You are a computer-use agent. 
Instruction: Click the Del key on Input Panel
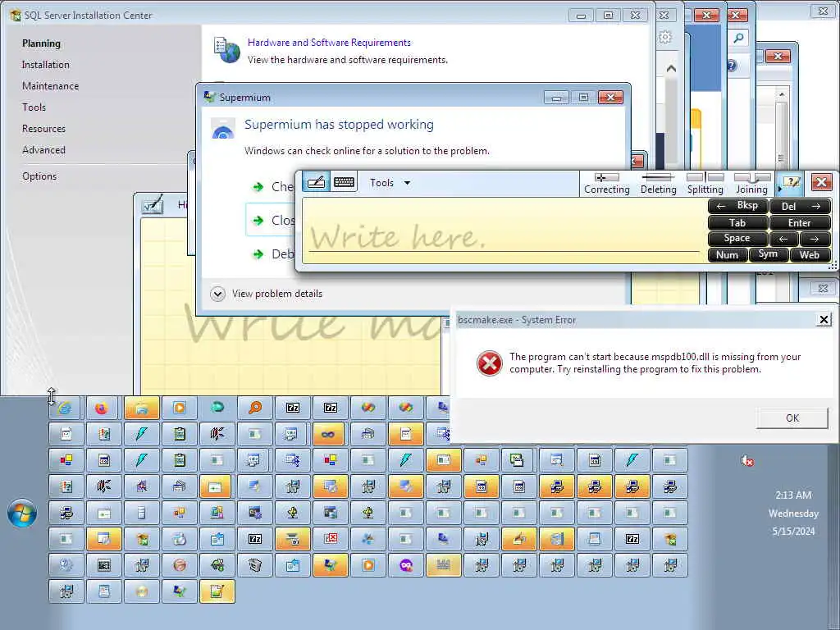[801, 206]
